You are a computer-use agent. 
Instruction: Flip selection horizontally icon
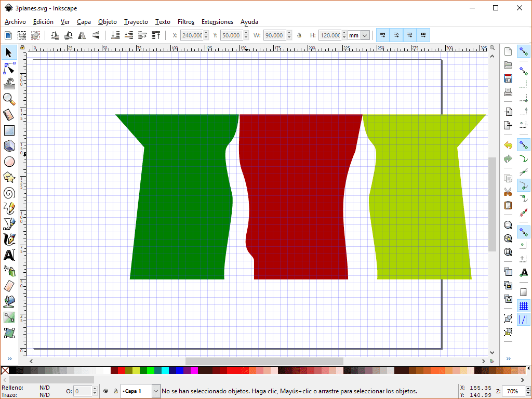coord(82,35)
